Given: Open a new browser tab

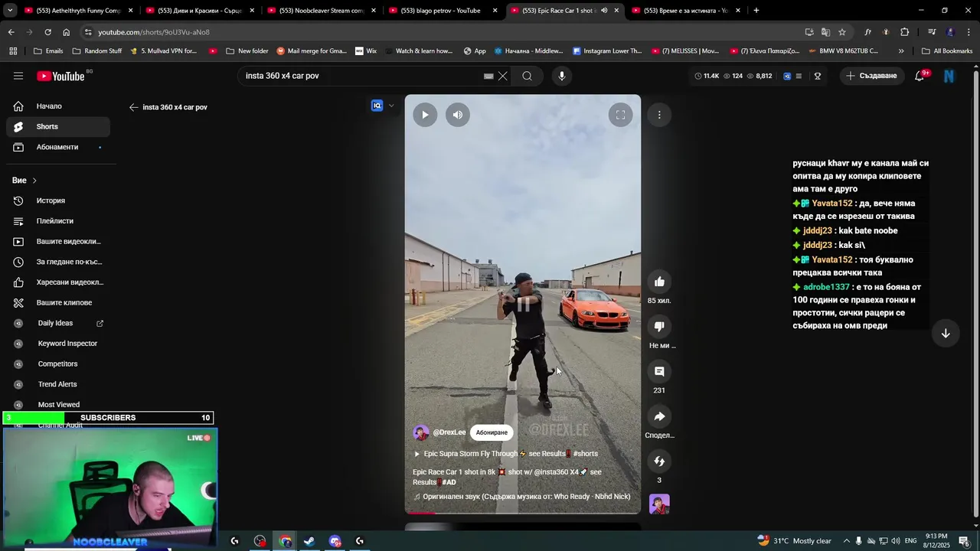Looking at the screenshot, I should pos(756,11).
